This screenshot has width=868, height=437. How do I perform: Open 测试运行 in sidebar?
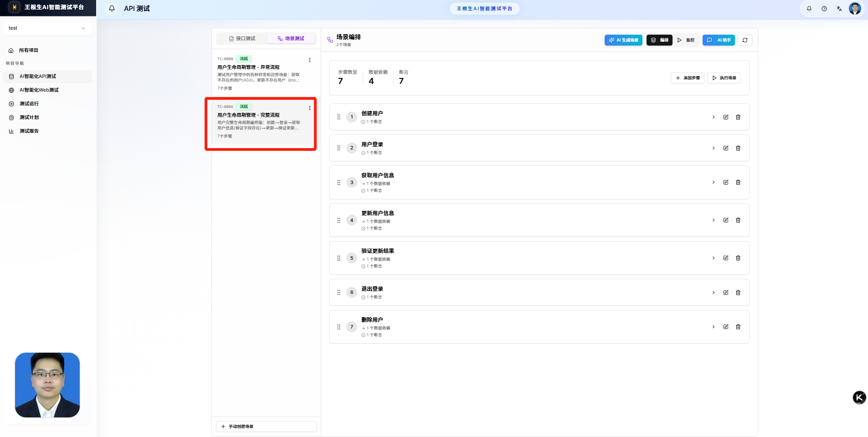click(47, 103)
